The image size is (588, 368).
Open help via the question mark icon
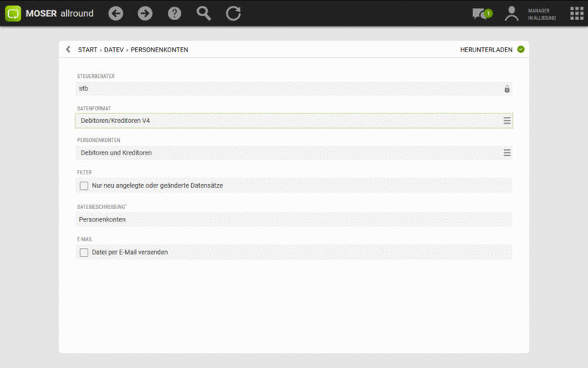(174, 13)
